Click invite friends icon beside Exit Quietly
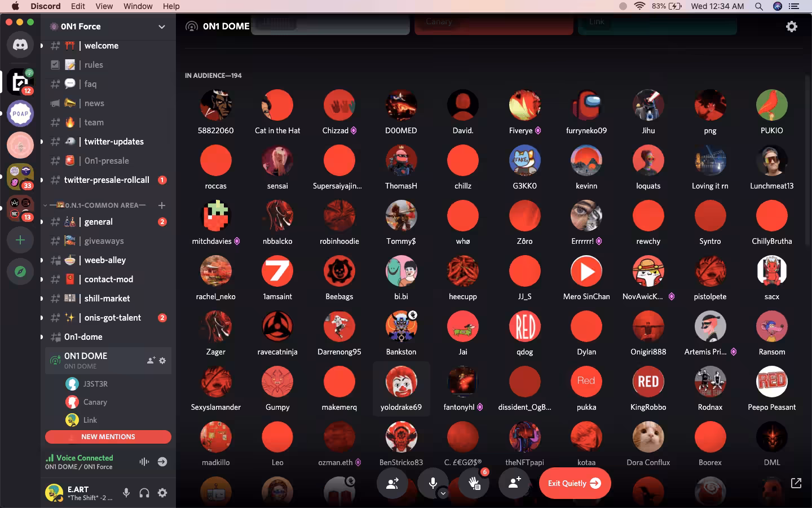The width and height of the screenshot is (812, 508). click(514, 483)
